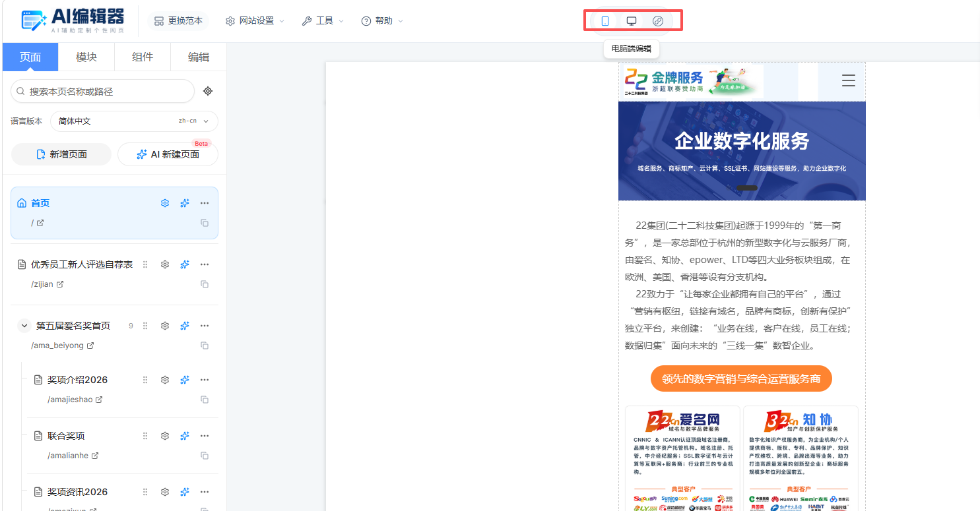Switch to the 组件 tab
The height and width of the screenshot is (511, 980).
143,57
